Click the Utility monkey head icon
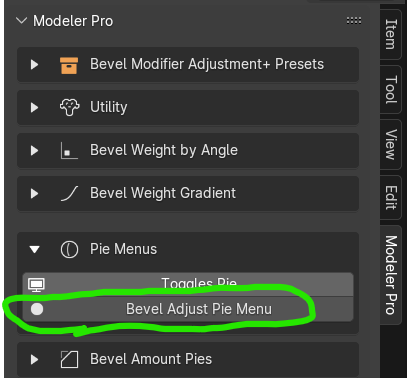The width and height of the screenshot is (407, 378). coord(69,108)
